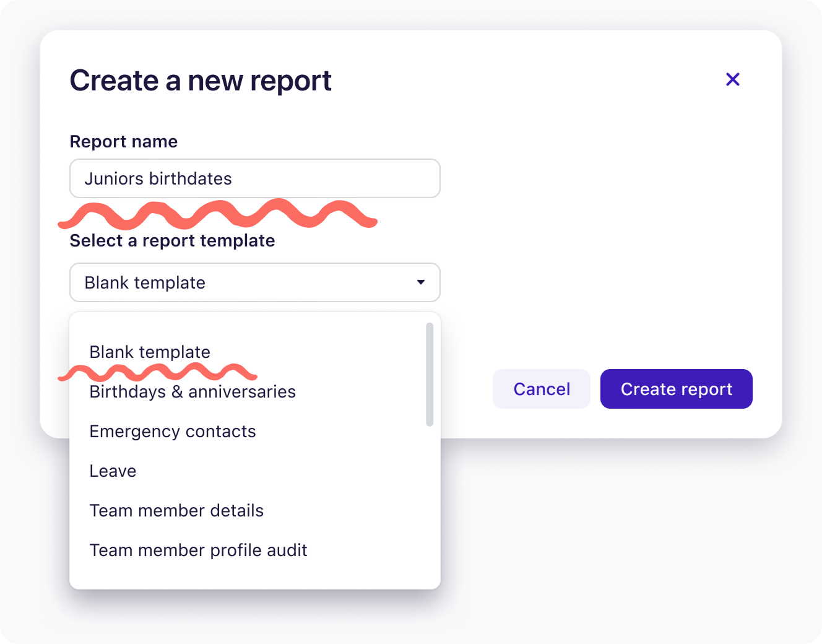Screen dimensions: 822x644
Task: Click the Create report button
Action: pos(677,389)
